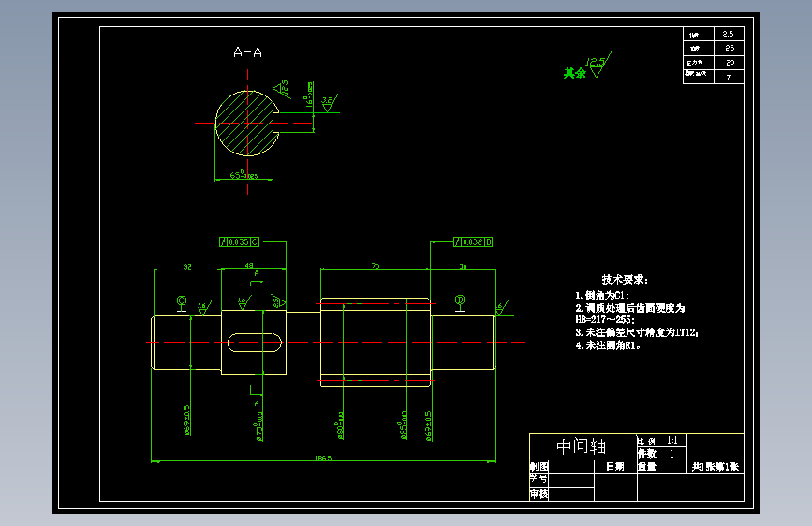Select the IT12 tolerance note line
The height and width of the screenshot is (526, 812).
(637, 332)
